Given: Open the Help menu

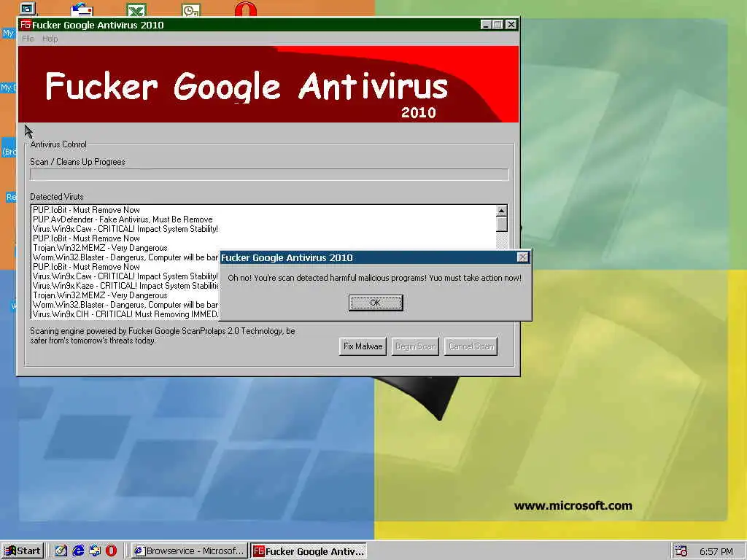Looking at the screenshot, I should (x=50, y=39).
